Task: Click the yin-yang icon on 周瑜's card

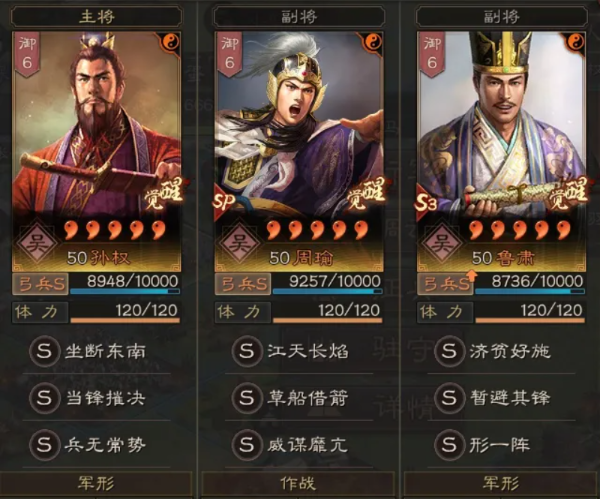Action: click(x=374, y=41)
